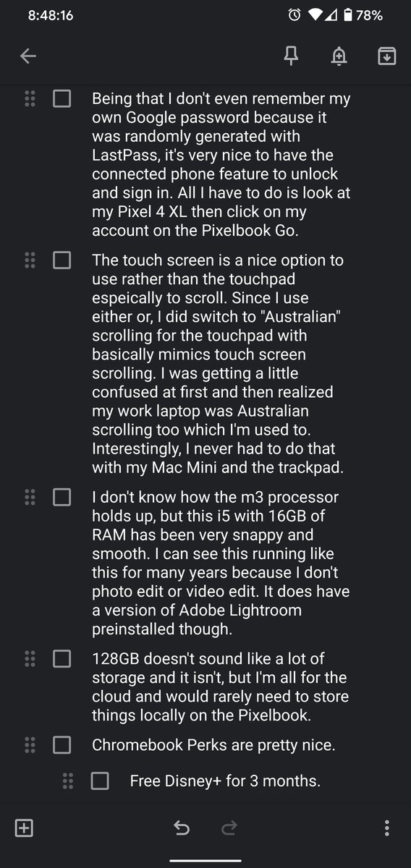Check the Free Disney+ sub-item
Screen dimensions: 411x868
[100, 781]
